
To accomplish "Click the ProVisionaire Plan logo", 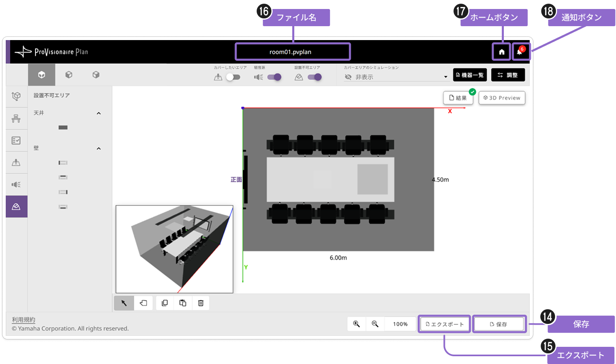I will 52,52.
